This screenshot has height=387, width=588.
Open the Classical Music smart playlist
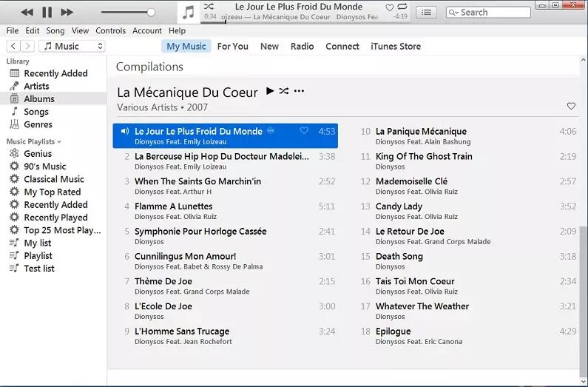coord(53,179)
